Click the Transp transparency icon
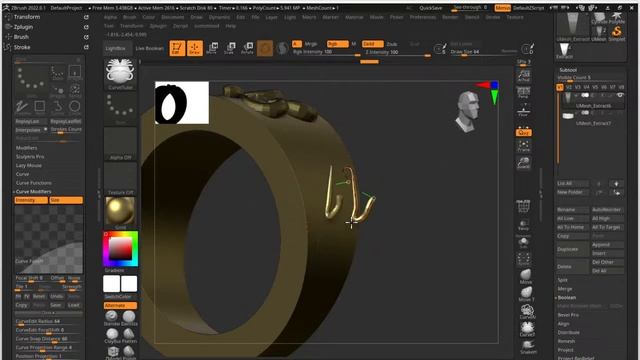 (523, 224)
